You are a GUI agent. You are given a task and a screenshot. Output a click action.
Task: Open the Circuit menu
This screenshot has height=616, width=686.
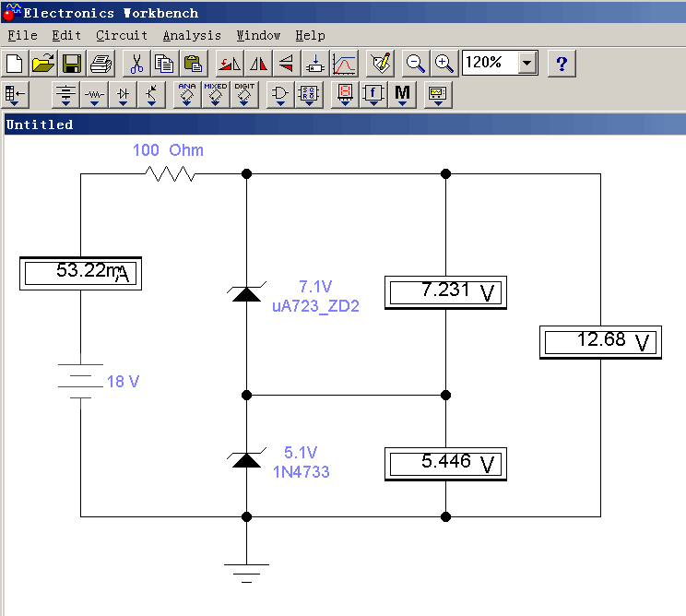point(122,35)
